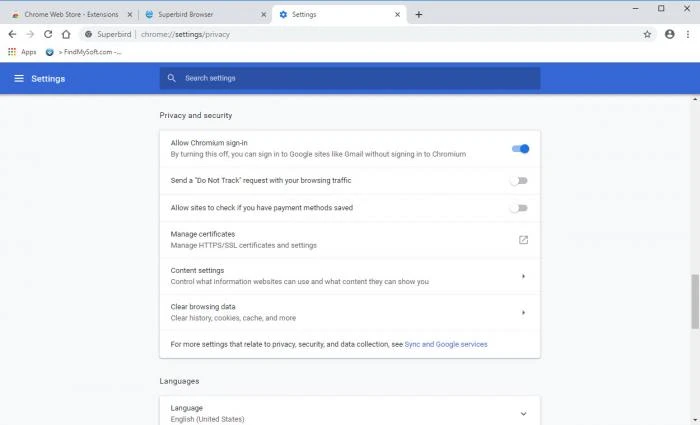Open the Apps grid shortcut

pos(22,52)
